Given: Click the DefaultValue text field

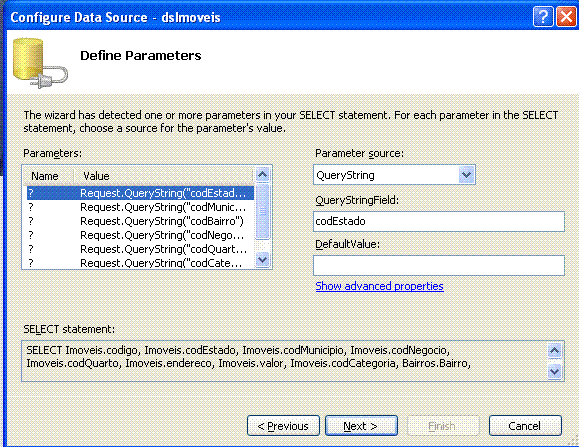Looking at the screenshot, I should [x=439, y=265].
